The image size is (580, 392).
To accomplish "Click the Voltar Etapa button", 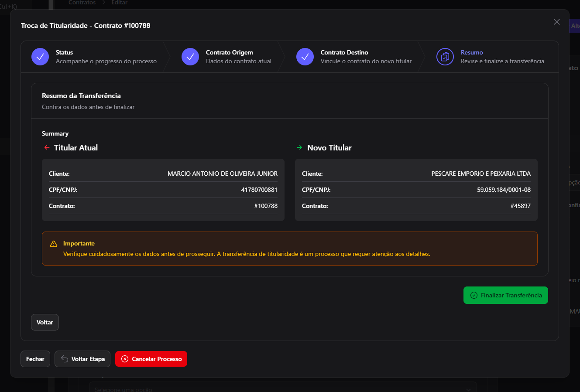I will click(x=82, y=359).
